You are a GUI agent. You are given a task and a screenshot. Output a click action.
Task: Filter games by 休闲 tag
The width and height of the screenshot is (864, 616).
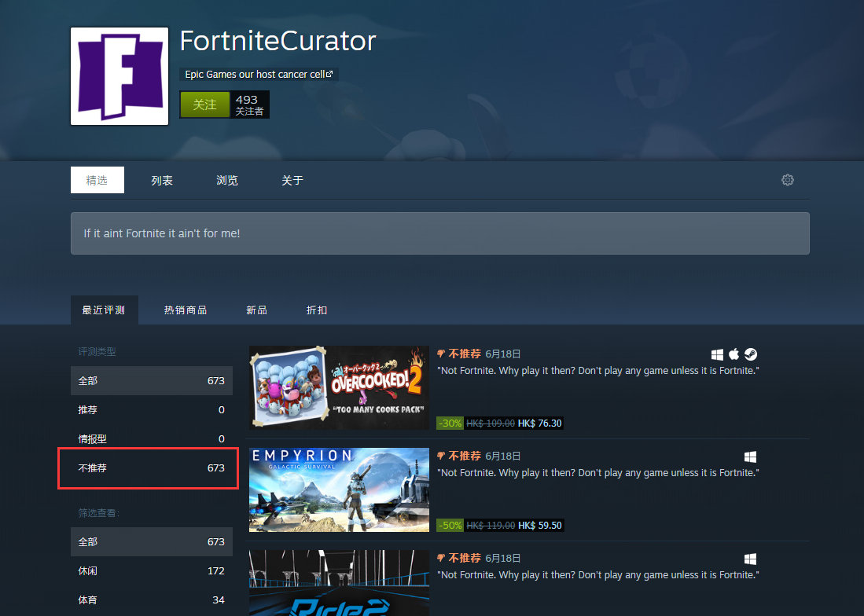coord(152,571)
